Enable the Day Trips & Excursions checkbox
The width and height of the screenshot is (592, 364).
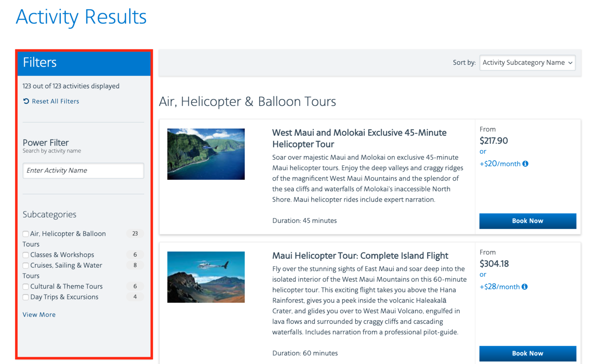pos(25,297)
